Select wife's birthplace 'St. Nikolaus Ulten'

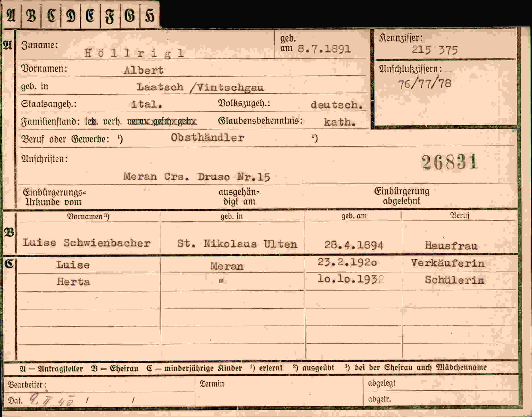(x=237, y=244)
